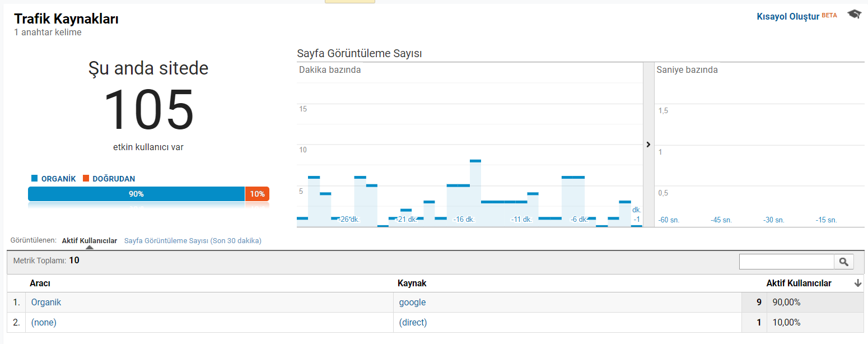Click the sort arrow beside Aktif Kullanıcılar
868x344 pixels.
pyautogui.click(x=857, y=283)
